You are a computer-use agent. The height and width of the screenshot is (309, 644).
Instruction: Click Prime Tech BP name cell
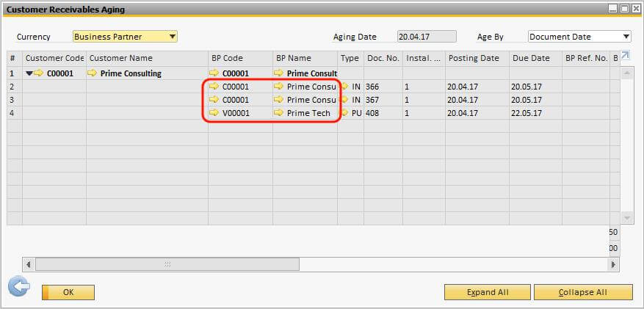pyautogui.click(x=305, y=113)
